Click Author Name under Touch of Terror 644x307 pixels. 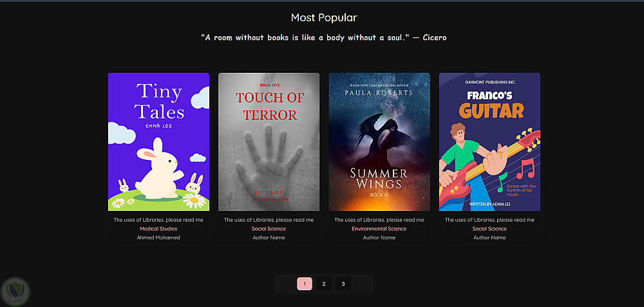(x=269, y=238)
